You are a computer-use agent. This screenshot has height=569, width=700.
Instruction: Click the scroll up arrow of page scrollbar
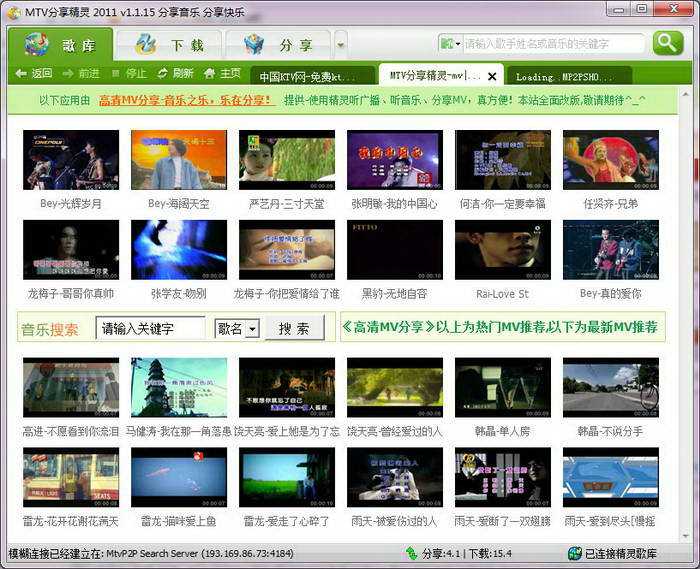click(x=686, y=94)
